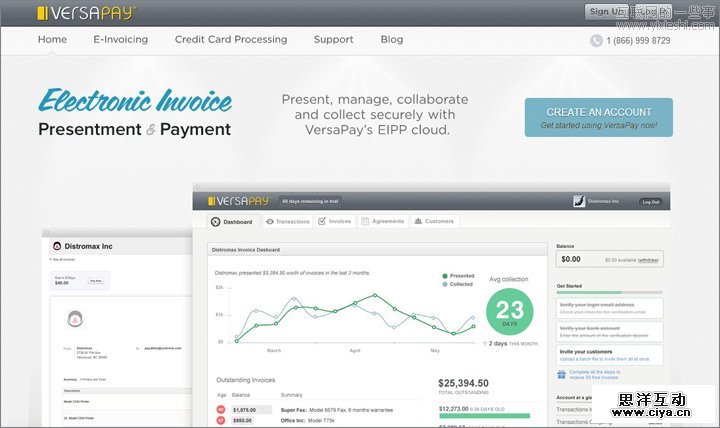Click the 2 days this month text
This screenshot has width=720, height=428.
[513, 344]
